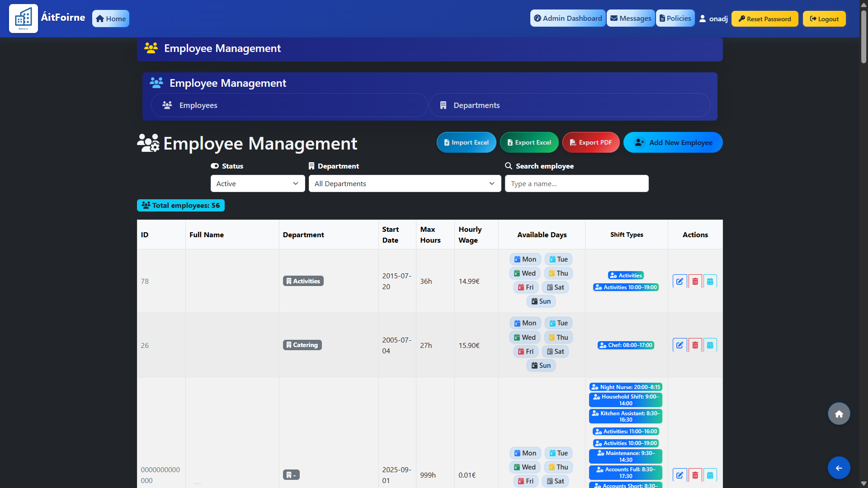Click the Import Excel button
The width and height of the screenshot is (868, 488).
[x=466, y=142]
